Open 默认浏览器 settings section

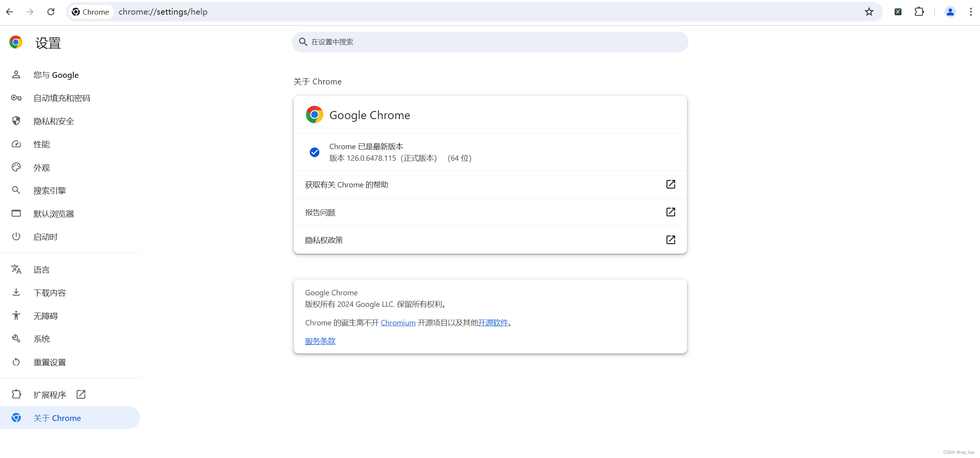tap(70, 214)
